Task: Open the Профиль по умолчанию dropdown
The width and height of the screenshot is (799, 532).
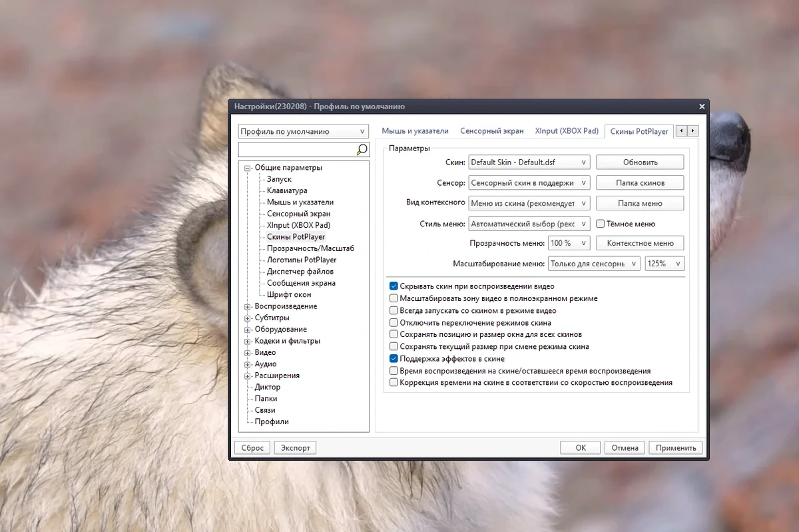Action: click(304, 131)
